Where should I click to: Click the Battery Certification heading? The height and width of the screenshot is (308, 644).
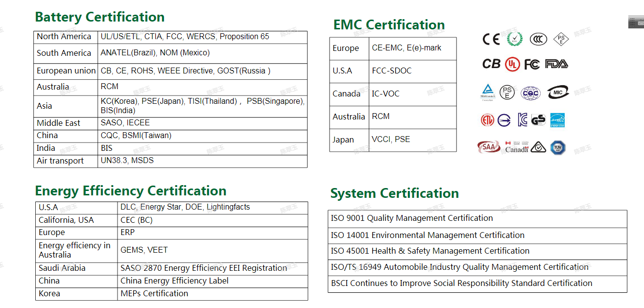click(x=99, y=17)
